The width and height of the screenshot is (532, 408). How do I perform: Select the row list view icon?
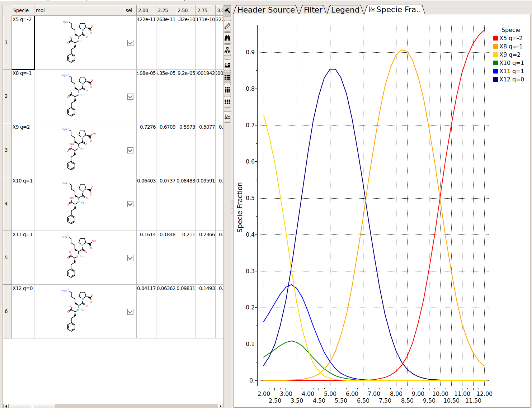[227, 77]
